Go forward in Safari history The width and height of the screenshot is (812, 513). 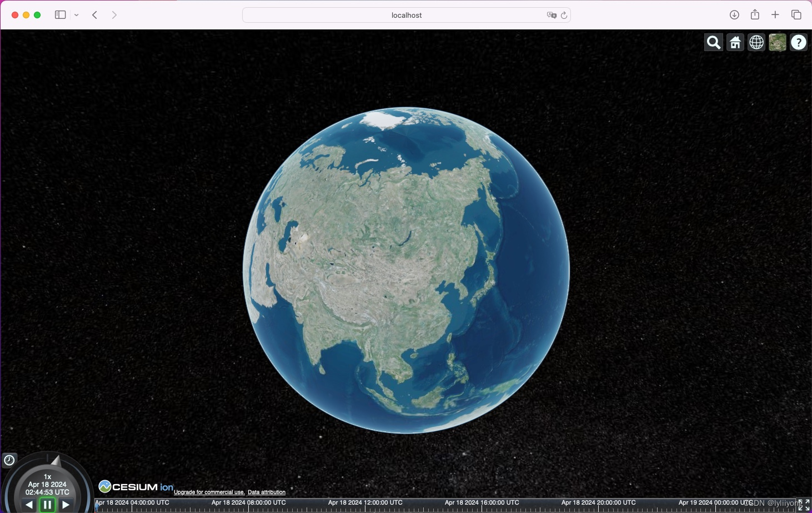114,15
